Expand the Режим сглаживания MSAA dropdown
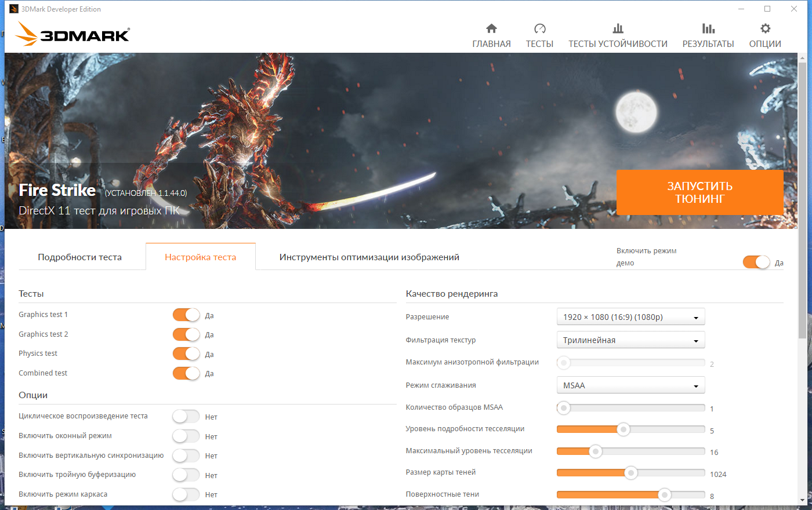 [x=630, y=385]
